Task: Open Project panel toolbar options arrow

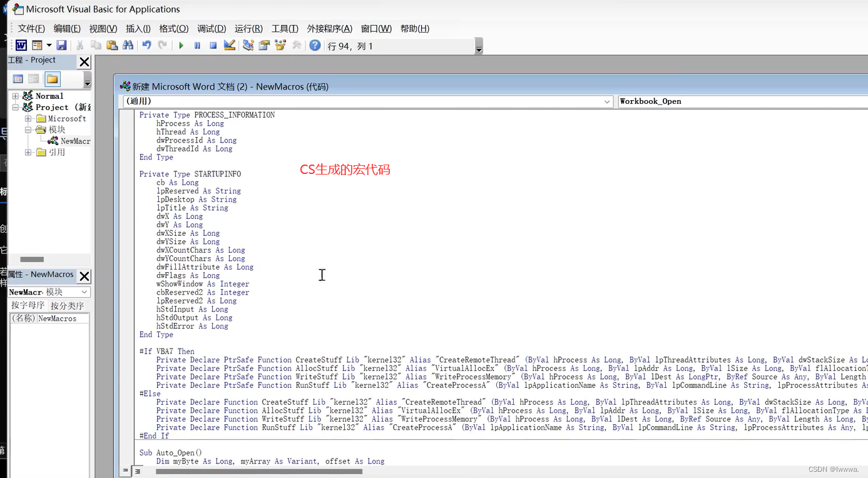Action: click(x=88, y=80)
